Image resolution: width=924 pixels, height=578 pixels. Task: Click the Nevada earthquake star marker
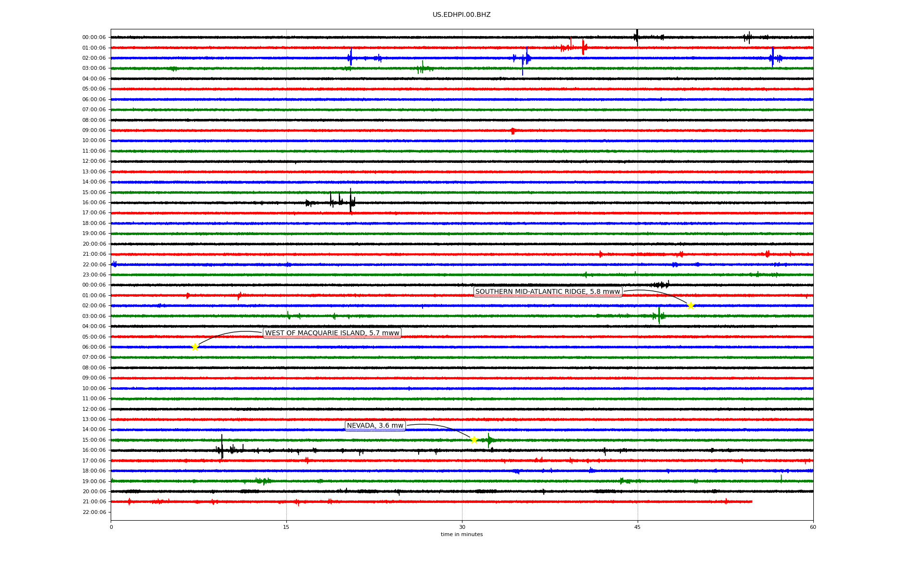pyautogui.click(x=474, y=440)
